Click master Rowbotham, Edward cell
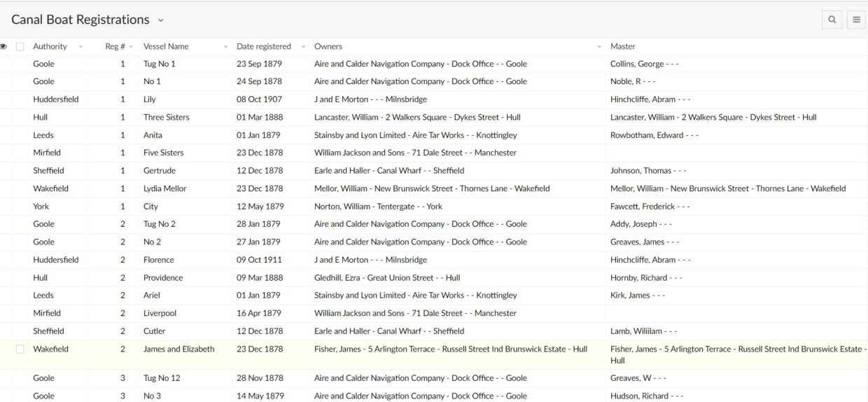This screenshot has height=402, width=868. 654,135
